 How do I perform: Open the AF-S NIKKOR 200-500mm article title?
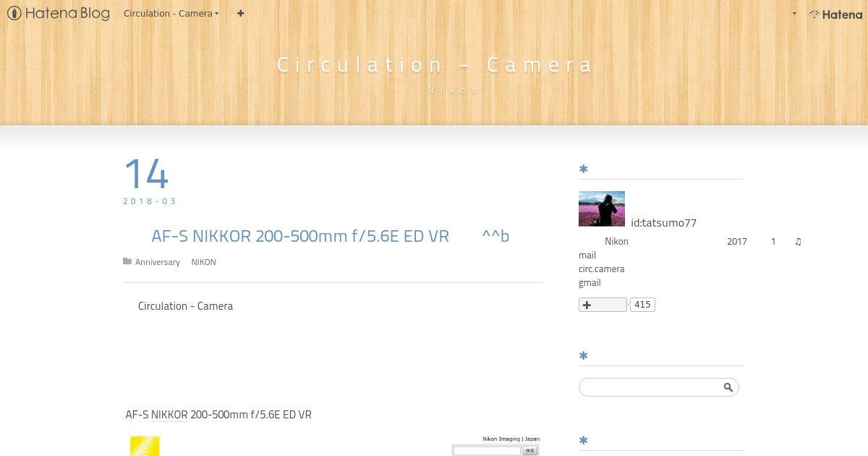click(x=330, y=236)
